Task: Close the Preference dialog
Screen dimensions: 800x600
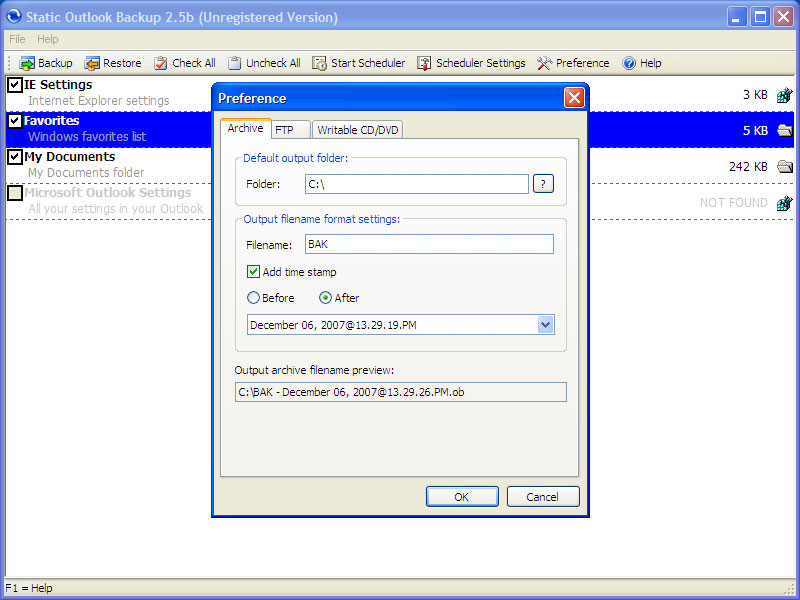Action: tap(574, 97)
